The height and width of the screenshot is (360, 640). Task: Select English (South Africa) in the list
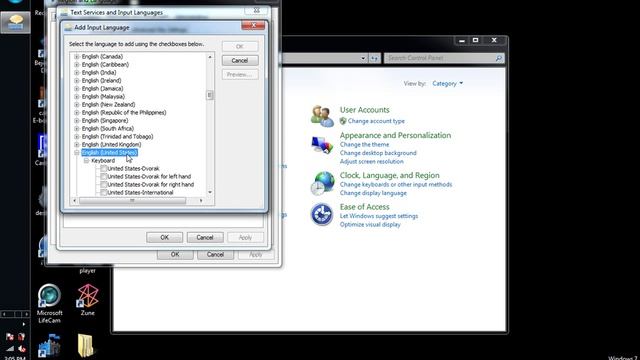point(107,129)
